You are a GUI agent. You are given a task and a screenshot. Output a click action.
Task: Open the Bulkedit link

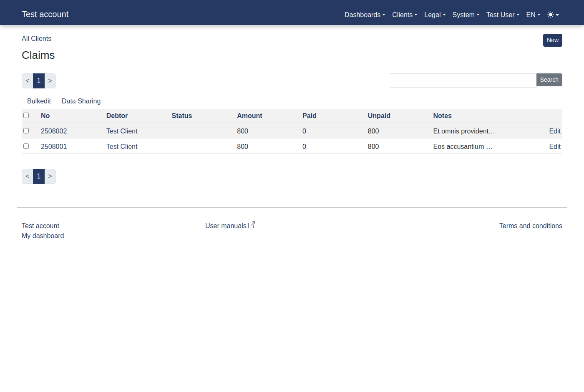point(39,101)
